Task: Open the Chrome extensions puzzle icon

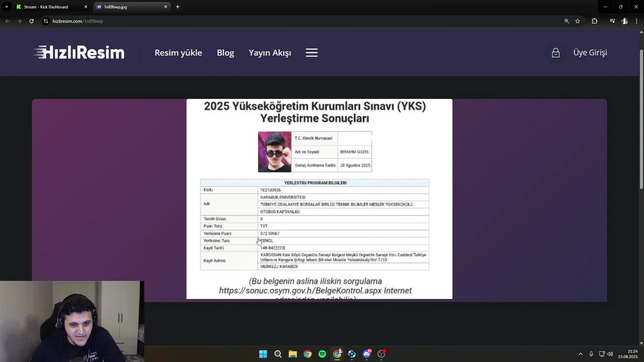Action: click(594, 21)
